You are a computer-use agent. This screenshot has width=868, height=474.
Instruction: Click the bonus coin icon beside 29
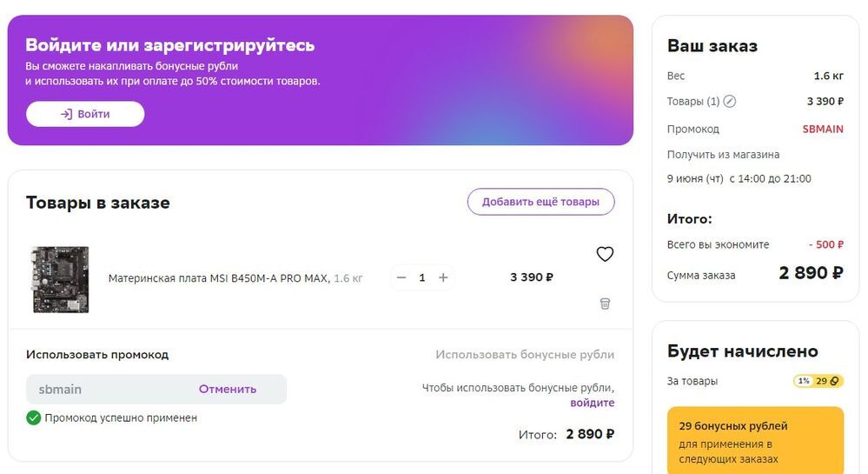(x=834, y=381)
